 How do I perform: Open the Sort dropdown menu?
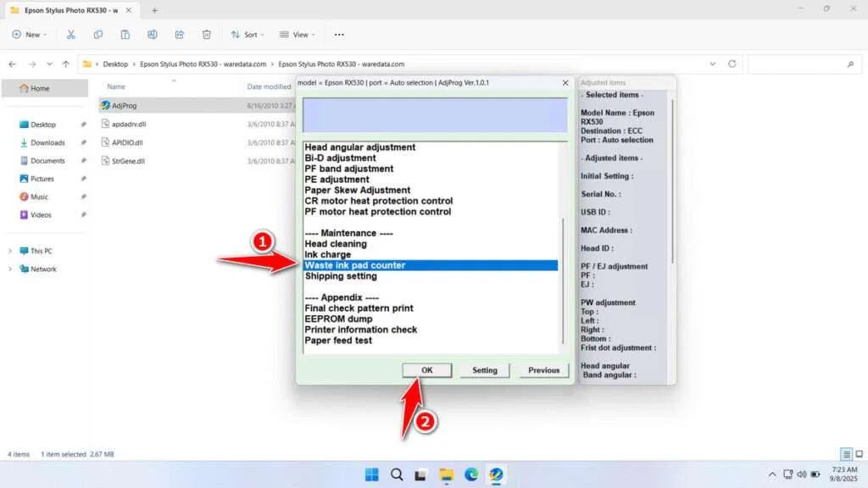point(247,35)
